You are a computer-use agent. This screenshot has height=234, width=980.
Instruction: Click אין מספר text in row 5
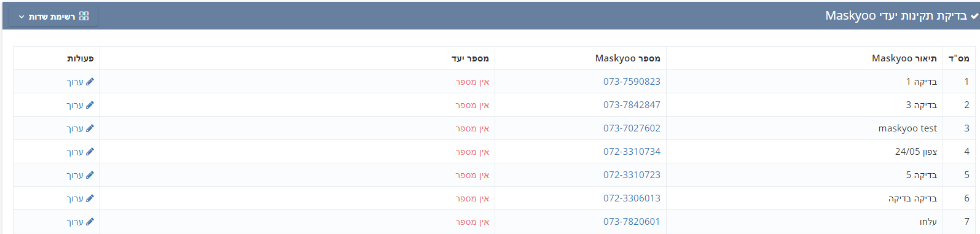tap(472, 175)
